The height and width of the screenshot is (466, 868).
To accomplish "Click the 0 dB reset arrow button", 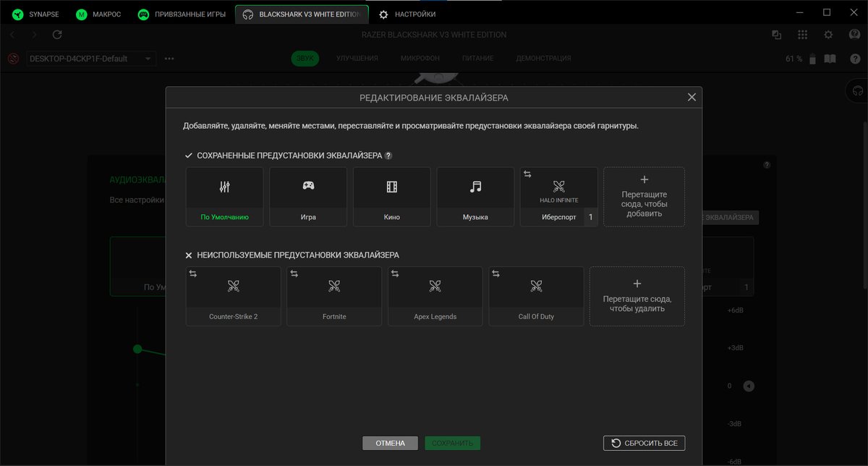I will tap(749, 386).
